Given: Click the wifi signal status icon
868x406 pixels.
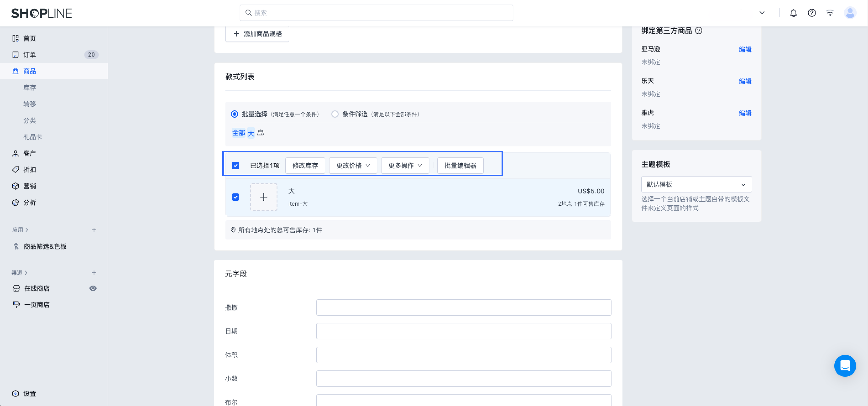Looking at the screenshot, I should 830,13.
